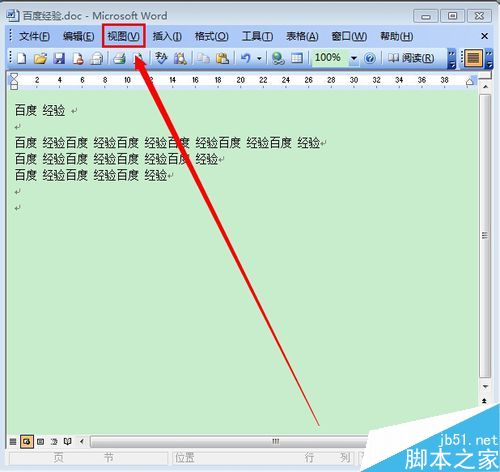Click the Standard toolbar move handle

(x=11, y=58)
